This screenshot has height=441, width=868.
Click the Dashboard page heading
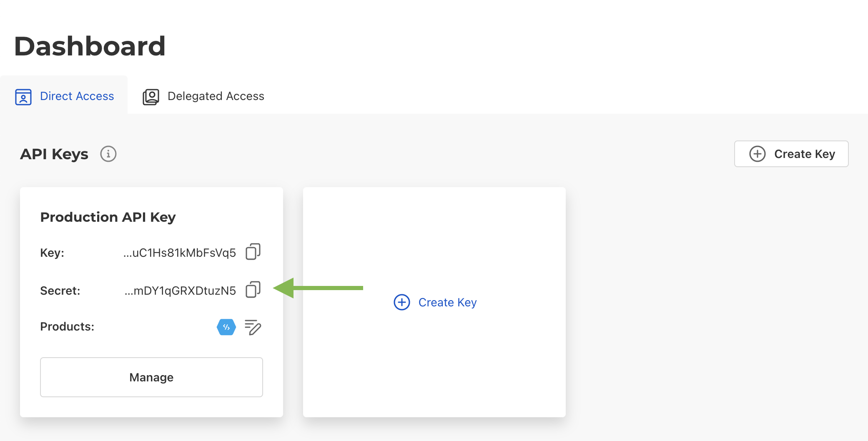tap(90, 46)
